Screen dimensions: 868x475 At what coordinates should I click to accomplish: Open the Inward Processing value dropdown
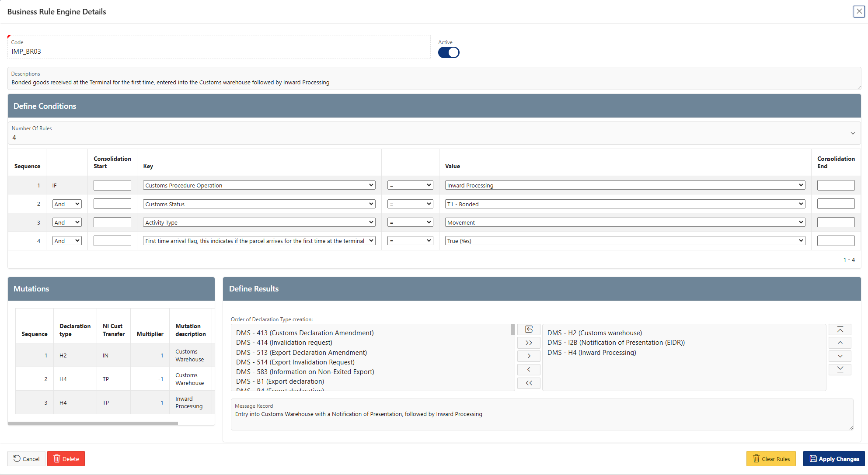click(625, 185)
